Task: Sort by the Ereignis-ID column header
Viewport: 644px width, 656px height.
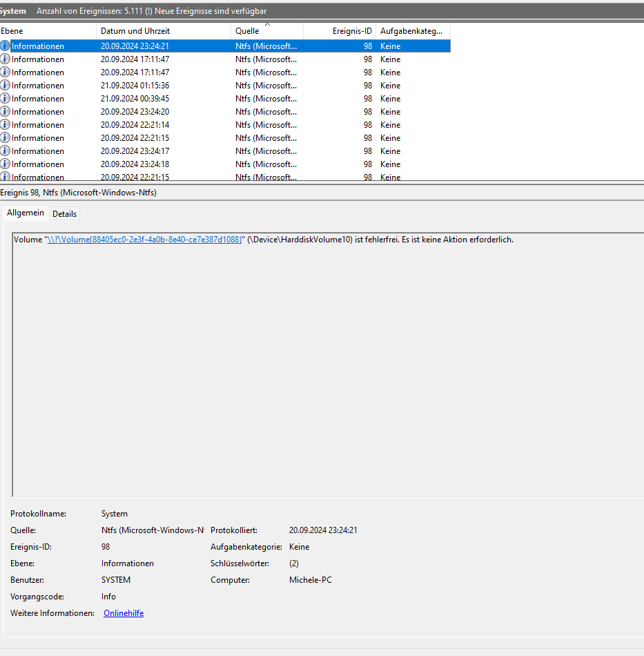Action: tap(340, 31)
